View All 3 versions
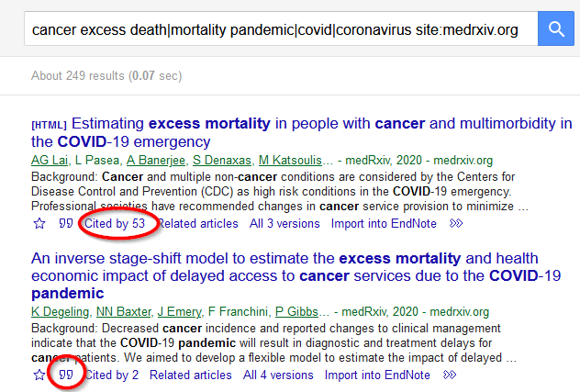 (x=284, y=224)
